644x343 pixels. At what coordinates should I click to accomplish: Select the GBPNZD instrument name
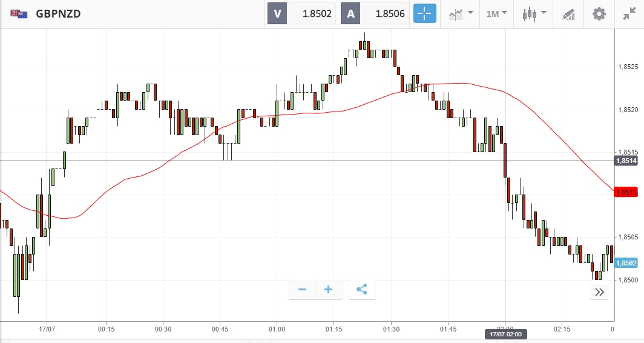pos(58,13)
